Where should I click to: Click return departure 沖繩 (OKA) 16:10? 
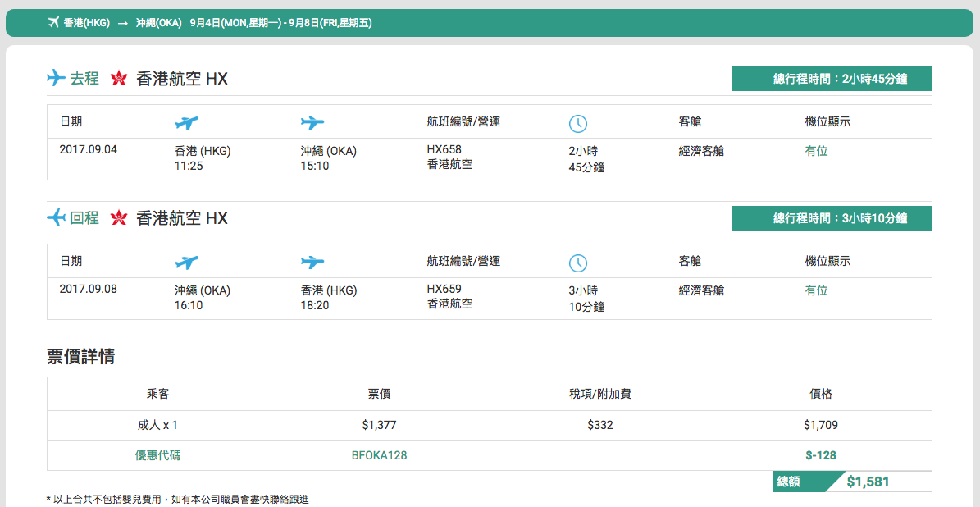tap(203, 298)
